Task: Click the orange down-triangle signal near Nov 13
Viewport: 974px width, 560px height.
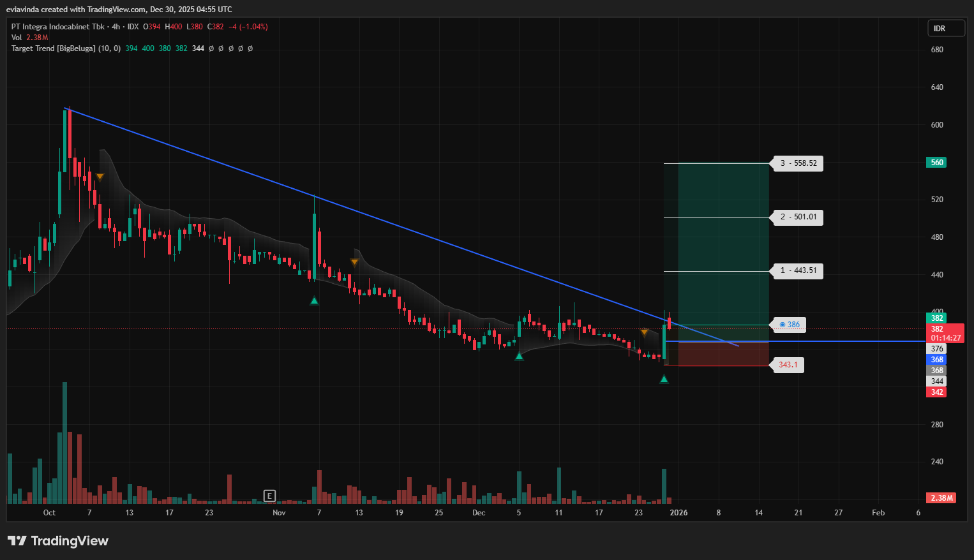Action: tap(354, 262)
